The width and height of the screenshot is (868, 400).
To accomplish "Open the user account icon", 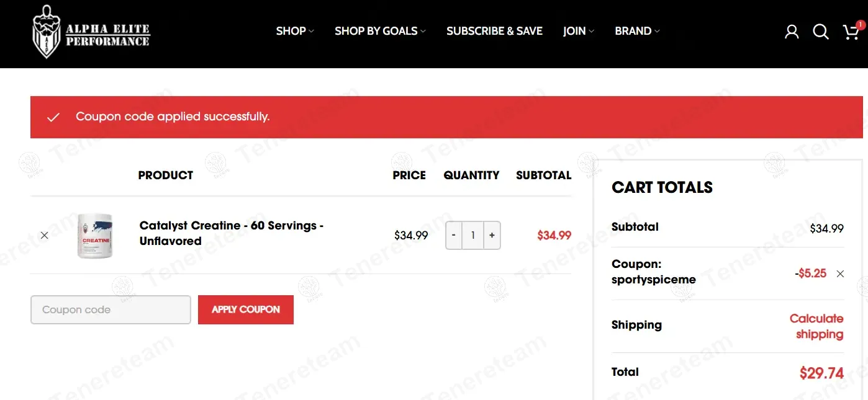I will (x=792, y=32).
